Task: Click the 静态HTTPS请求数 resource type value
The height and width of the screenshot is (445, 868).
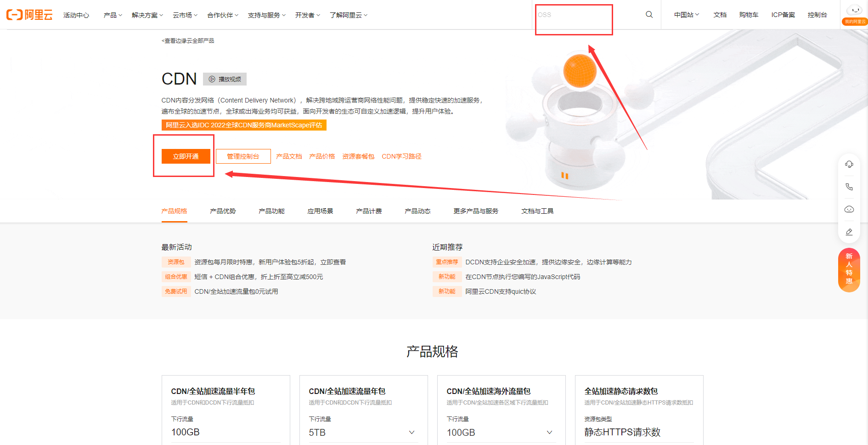Action: tap(622, 432)
